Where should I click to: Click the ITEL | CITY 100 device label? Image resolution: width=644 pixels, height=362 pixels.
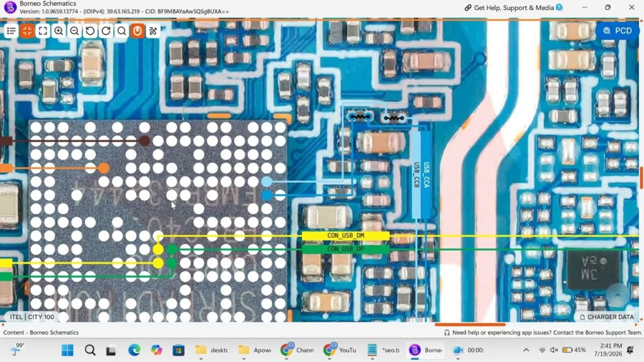(x=32, y=317)
